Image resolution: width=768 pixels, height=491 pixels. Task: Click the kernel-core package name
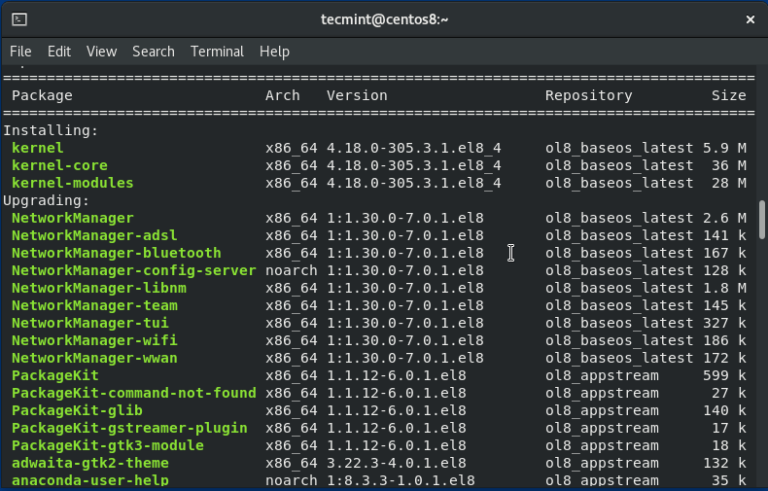coord(59,166)
